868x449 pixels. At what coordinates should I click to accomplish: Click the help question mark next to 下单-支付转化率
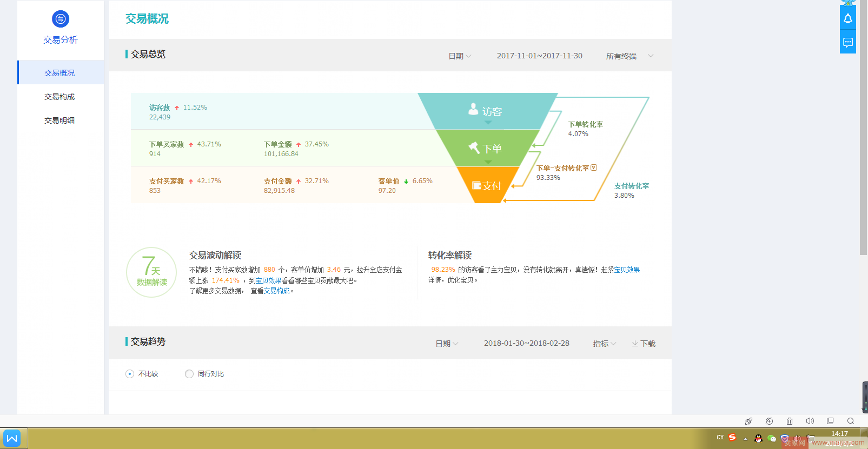coord(594,167)
